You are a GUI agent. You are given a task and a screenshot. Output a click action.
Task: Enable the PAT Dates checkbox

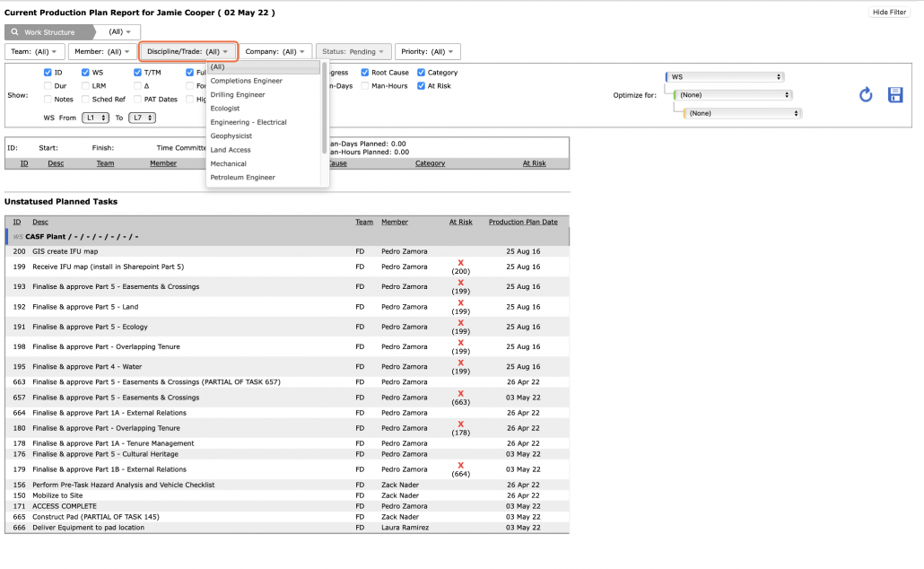137,100
